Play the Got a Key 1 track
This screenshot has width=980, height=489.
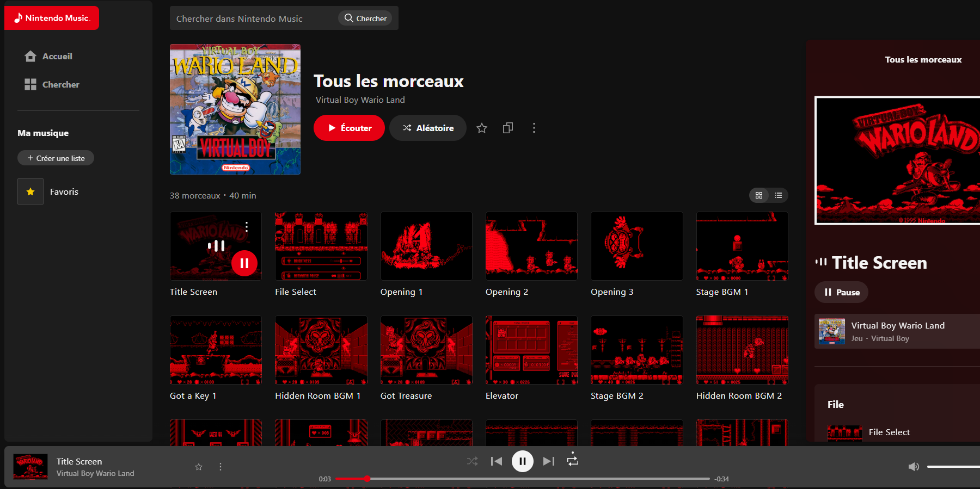[x=216, y=350]
